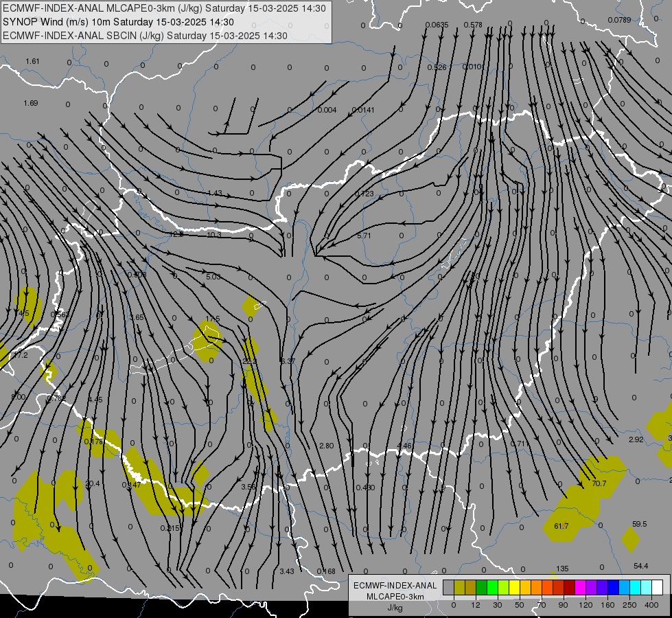
Task: Click the bright cyan legend swatch
Action: [635, 588]
